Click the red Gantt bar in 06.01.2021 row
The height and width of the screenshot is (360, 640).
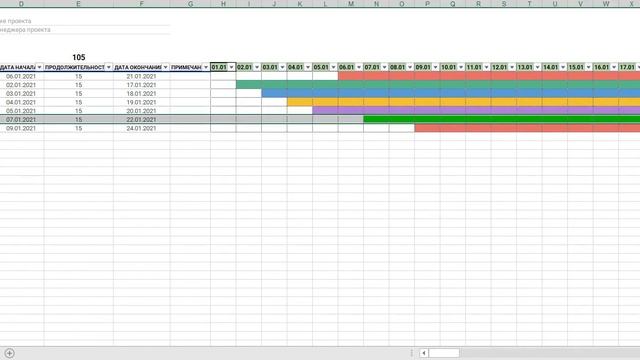pos(489,76)
